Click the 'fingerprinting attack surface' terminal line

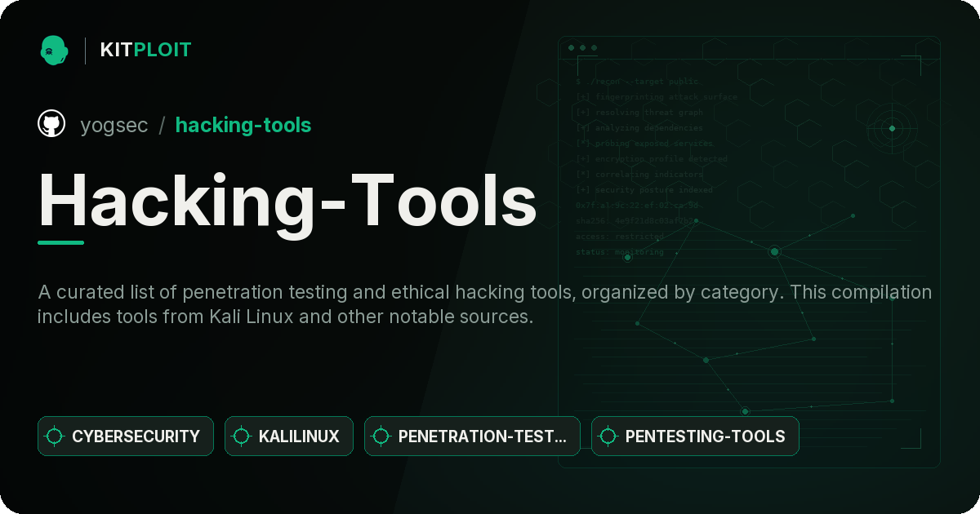[x=656, y=97]
